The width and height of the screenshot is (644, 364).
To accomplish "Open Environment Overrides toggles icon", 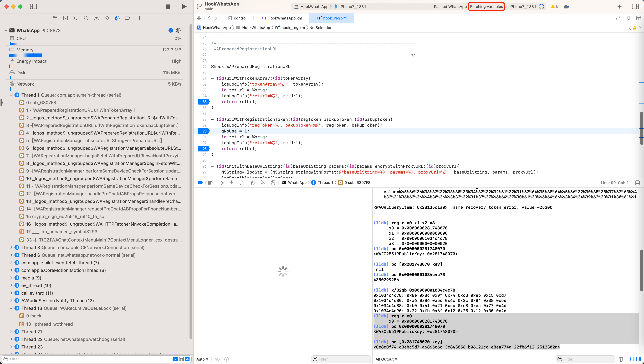I will (273, 183).
